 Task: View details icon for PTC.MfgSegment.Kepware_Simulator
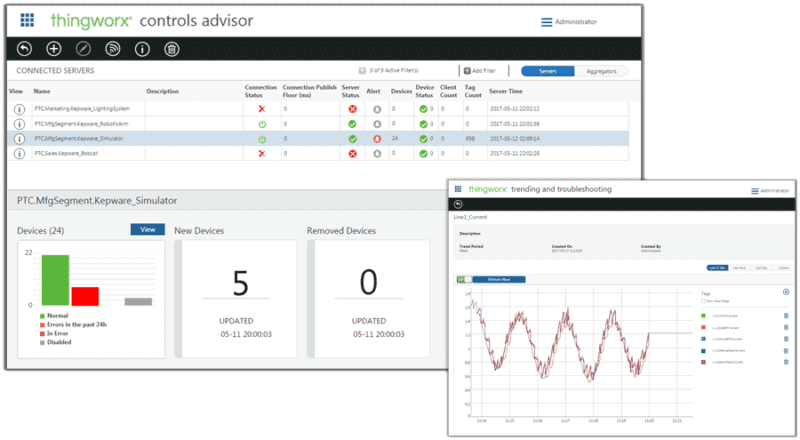19,139
